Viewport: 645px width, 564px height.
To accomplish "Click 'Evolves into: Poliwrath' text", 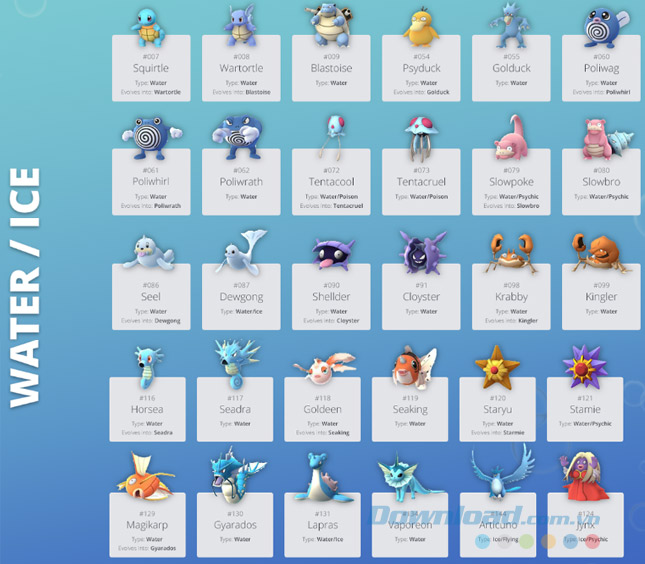I will click(x=151, y=206).
